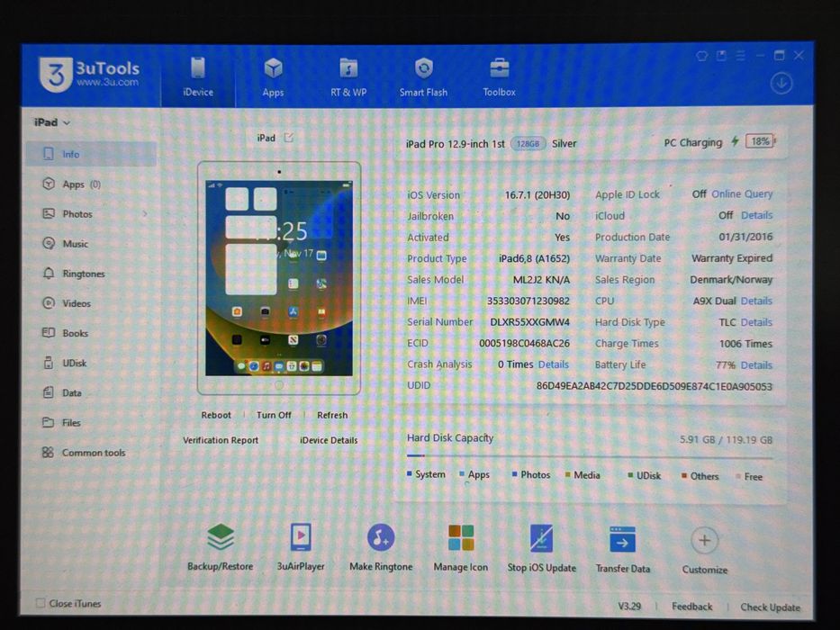840x630 pixels.
Task: Click the Common tools icon
Action: (48, 453)
